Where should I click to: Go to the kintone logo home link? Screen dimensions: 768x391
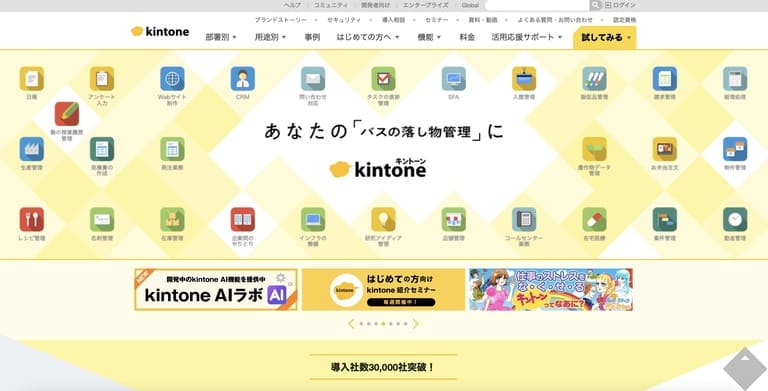point(160,31)
